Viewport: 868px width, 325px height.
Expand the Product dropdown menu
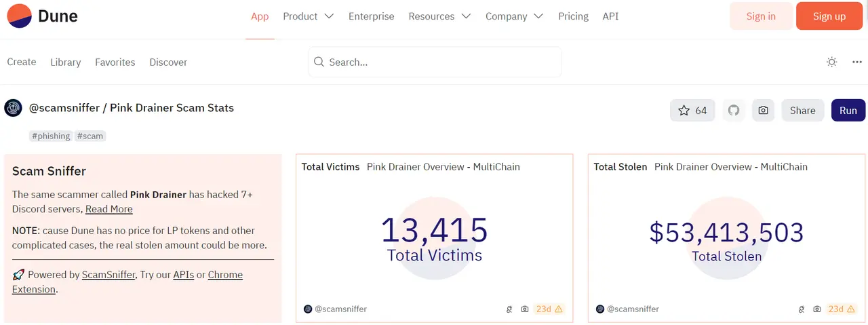point(309,16)
